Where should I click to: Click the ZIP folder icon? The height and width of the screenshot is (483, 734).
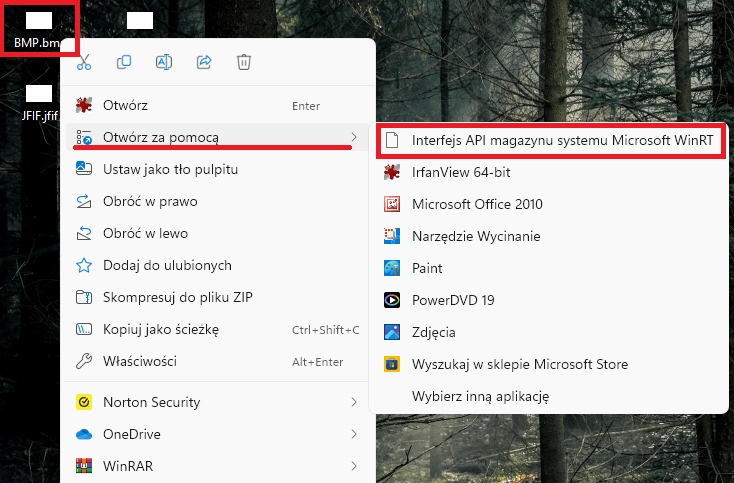(84, 297)
